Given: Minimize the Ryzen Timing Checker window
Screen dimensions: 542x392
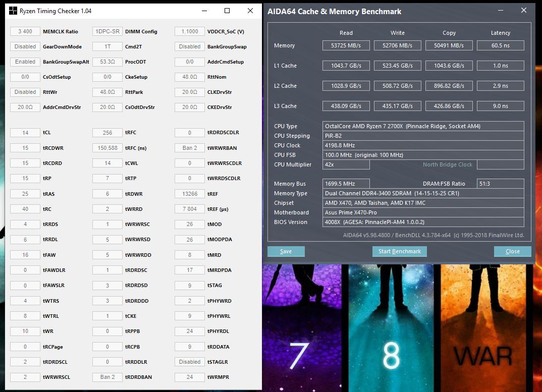Looking at the screenshot, I should click(204, 11).
